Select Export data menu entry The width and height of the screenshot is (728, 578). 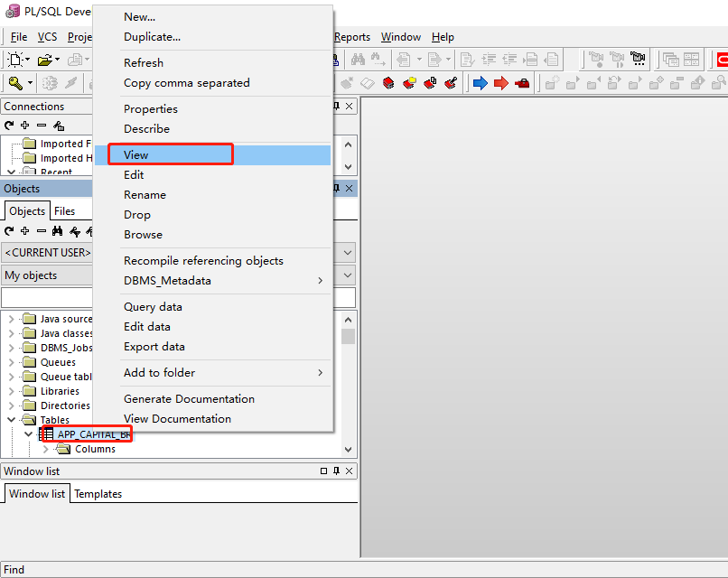(x=212, y=347)
